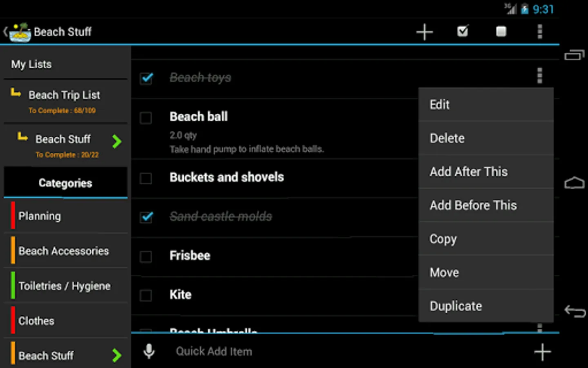Open the three-dot menu on the Beach toys item
The width and height of the screenshot is (588, 368).
pos(540,76)
